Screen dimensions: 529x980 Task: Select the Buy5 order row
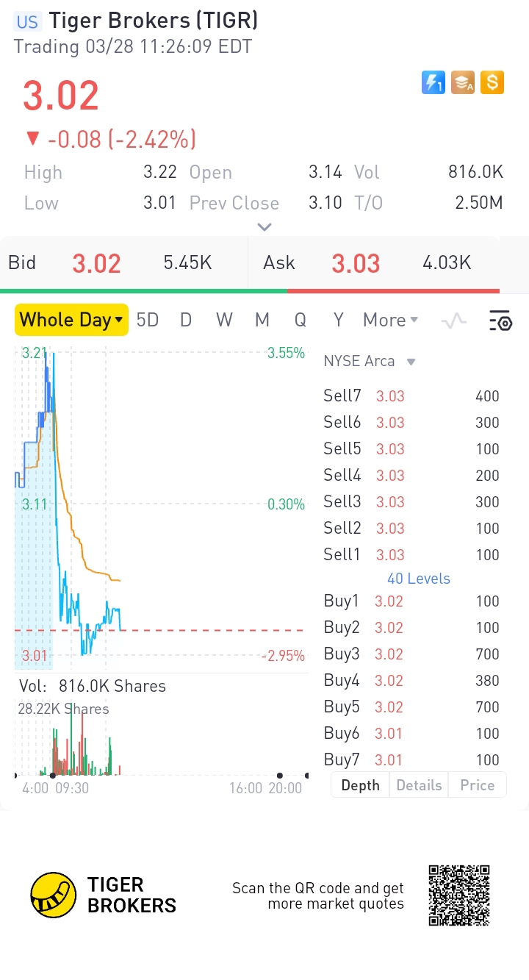pyautogui.click(x=411, y=707)
